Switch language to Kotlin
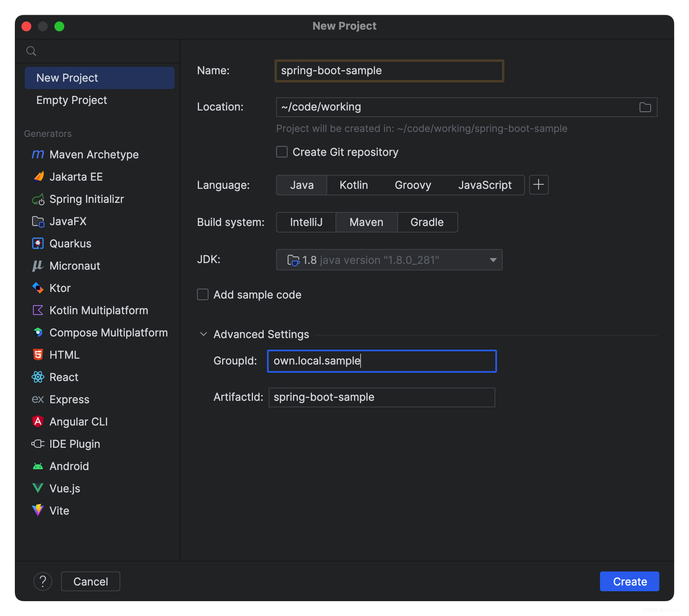The height and width of the screenshot is (616, 689). pos(354,185)
